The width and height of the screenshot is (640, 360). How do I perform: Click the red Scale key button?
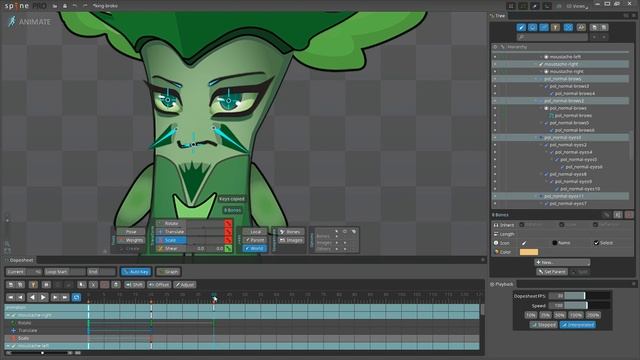(228, 240)
